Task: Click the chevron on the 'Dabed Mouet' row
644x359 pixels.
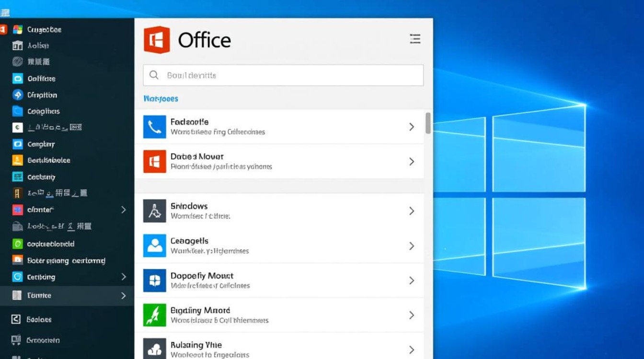Action: 412,161
